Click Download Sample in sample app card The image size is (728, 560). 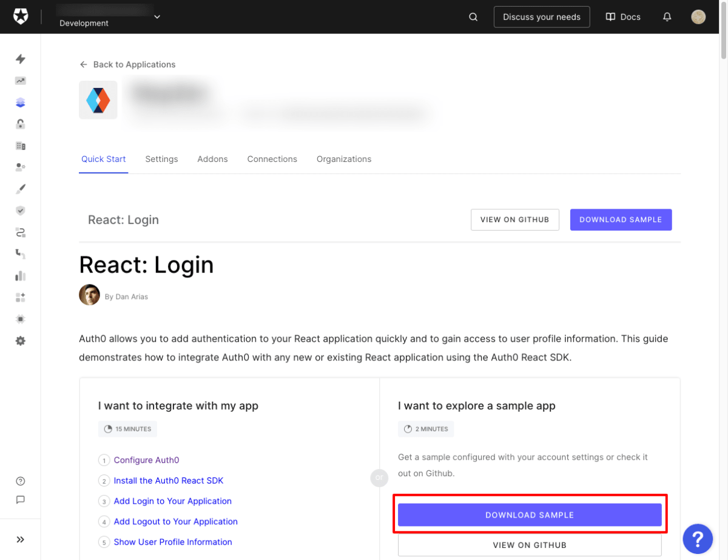coord(530,515)
